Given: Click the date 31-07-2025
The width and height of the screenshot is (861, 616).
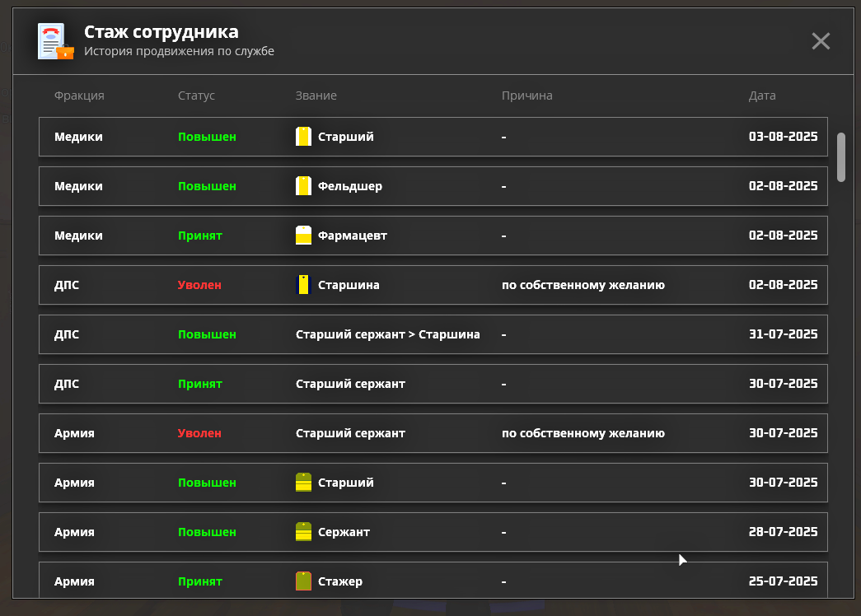Looking at the screenshot, I should (x=783, y=334).
